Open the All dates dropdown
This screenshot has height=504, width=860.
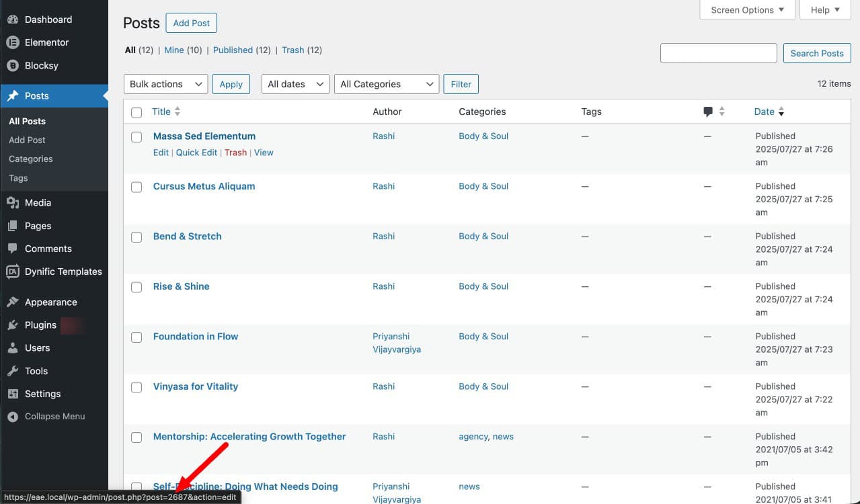[x=295, y=84]
